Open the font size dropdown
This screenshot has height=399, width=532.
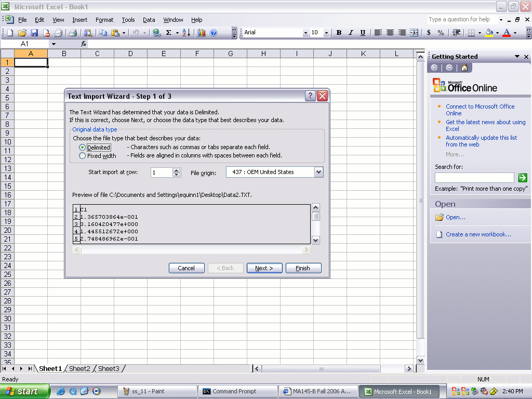[x=326, y=33]
